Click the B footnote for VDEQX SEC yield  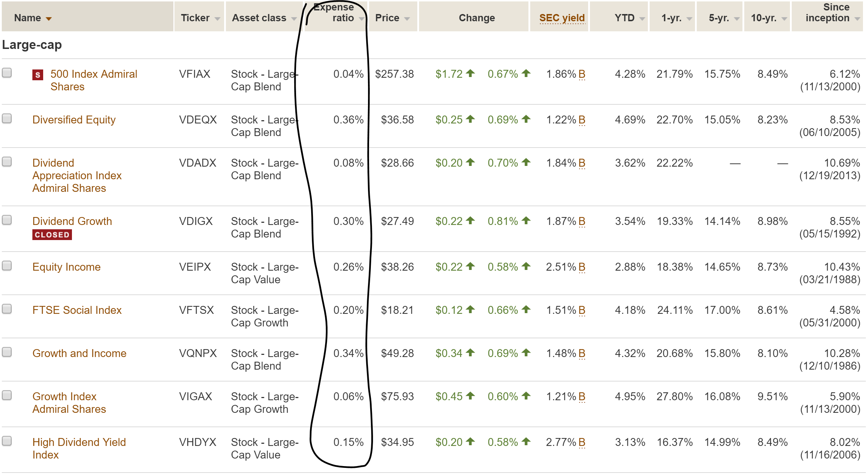[582, 120]
